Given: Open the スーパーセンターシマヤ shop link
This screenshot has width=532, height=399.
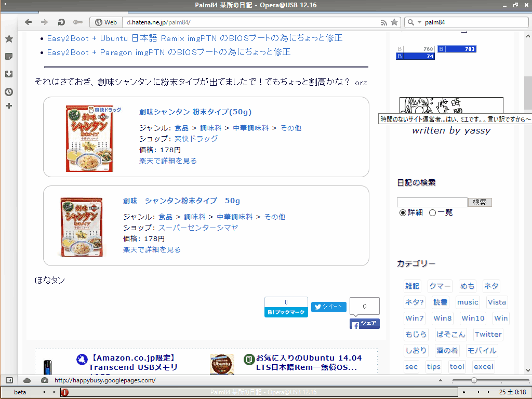Looking at the screenshot, I should coord(198,228).
